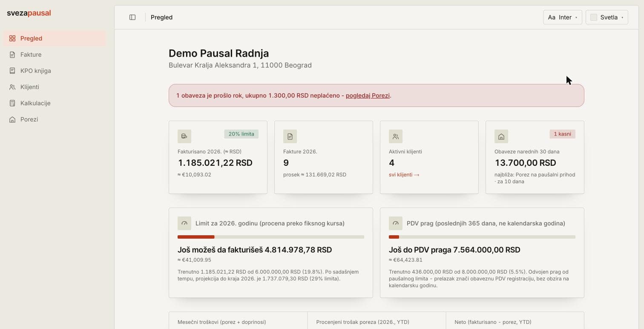Screen dimensions: 644x329
Task: Go to Fakture in the sidebar
Action: pos(55,55)
